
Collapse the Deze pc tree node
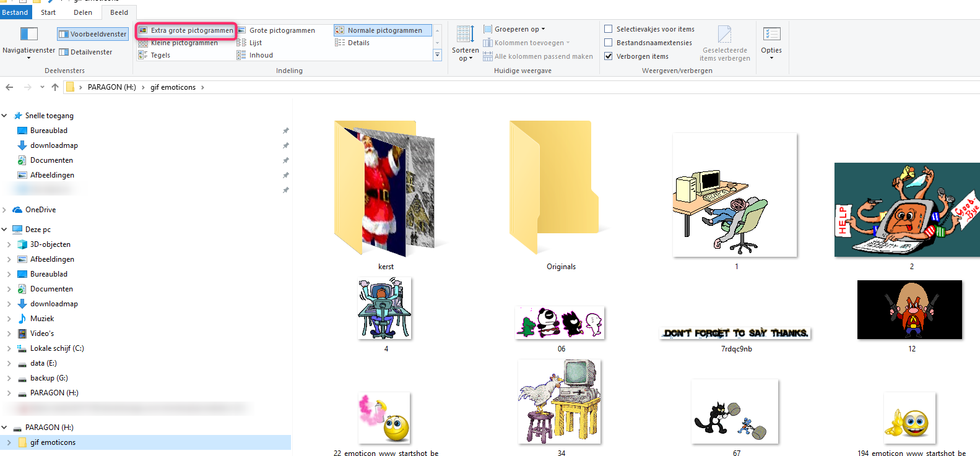click(4, 230)
